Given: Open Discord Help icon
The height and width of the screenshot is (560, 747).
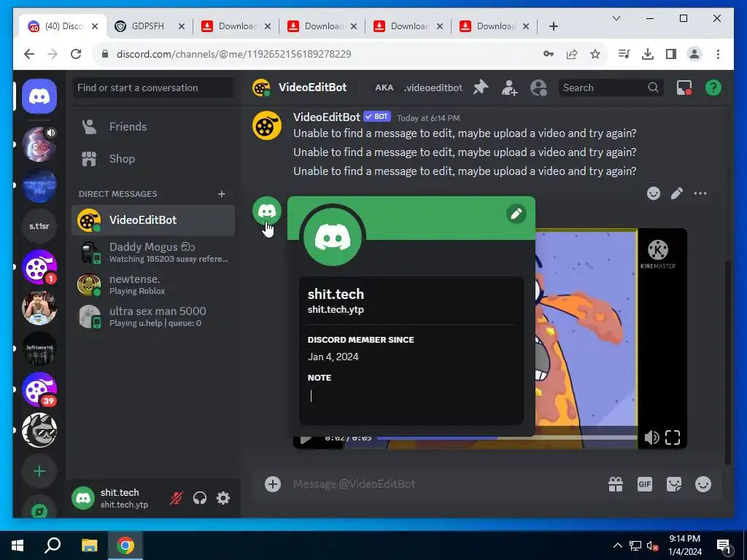Looking at the screenshot, I should pyautogui.click(x=713, y=87).
